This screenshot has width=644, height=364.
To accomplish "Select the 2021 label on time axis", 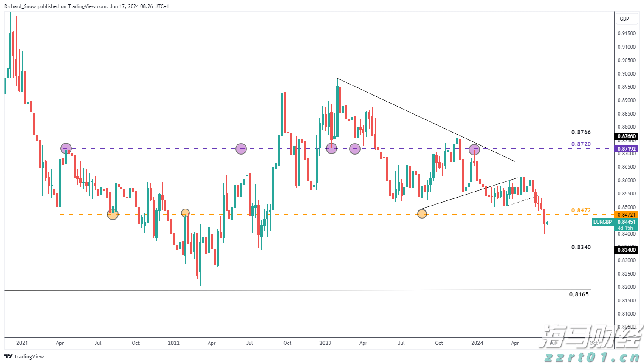I will (22, 343).
